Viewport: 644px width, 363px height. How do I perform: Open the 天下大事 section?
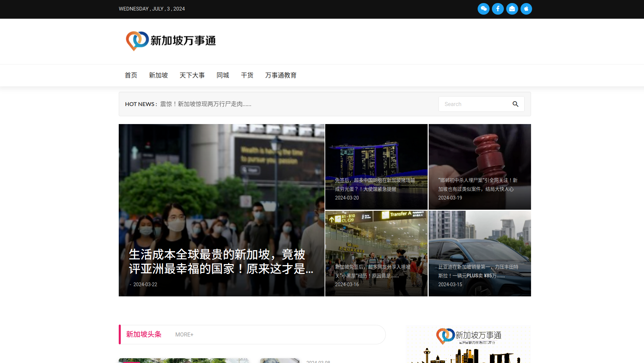click(x=192, y=75)
